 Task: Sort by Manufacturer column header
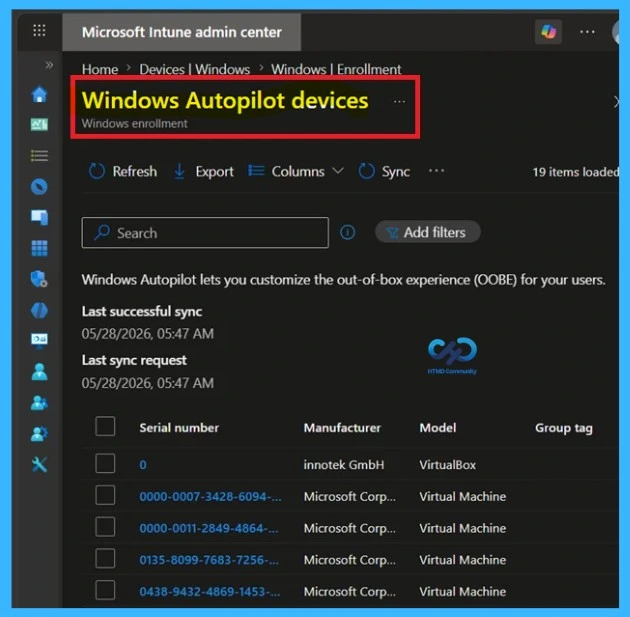[x=342, y=428]
